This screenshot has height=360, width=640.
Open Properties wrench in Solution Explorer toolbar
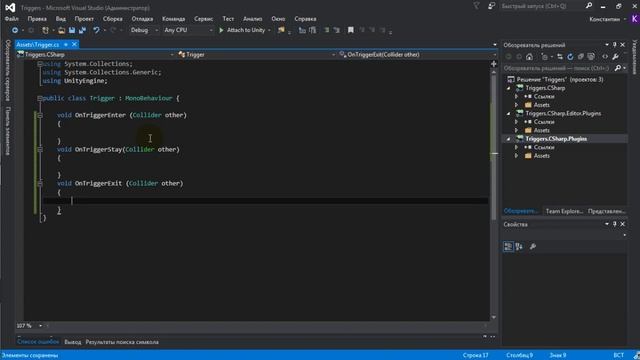[616, 57]
